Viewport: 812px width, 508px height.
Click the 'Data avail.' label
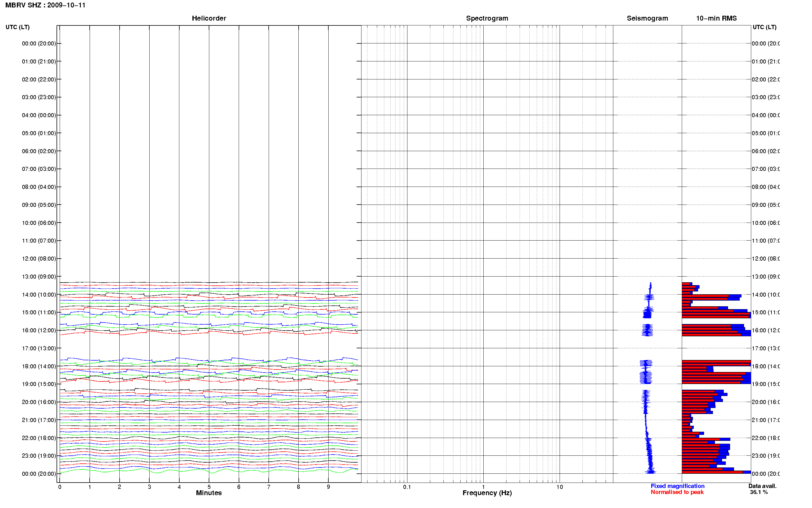point(762,486)
